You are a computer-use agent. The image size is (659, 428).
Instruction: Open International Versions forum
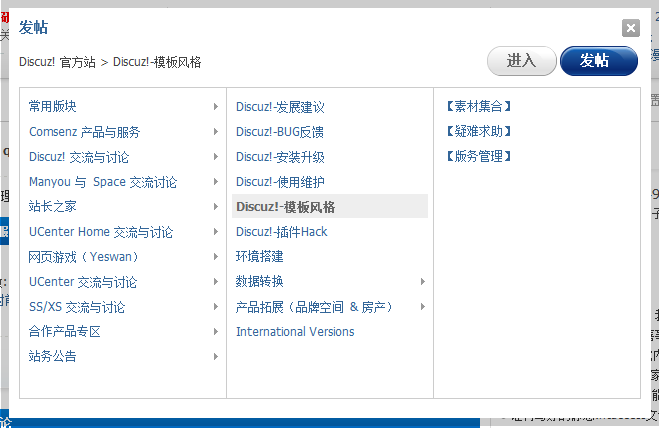(295, 332)
